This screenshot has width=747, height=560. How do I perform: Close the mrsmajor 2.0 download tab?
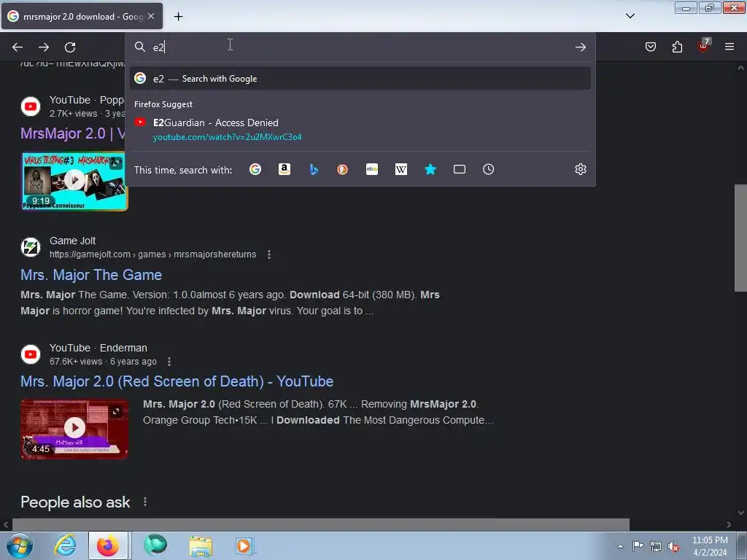click(x=151, y=16)
